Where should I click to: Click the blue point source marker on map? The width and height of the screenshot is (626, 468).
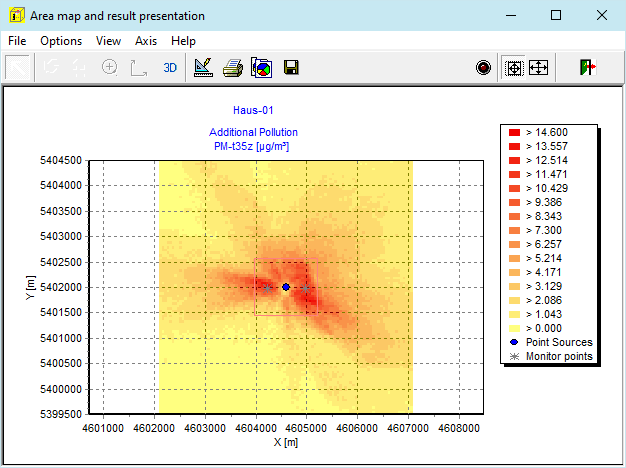[x=286, y=287]
